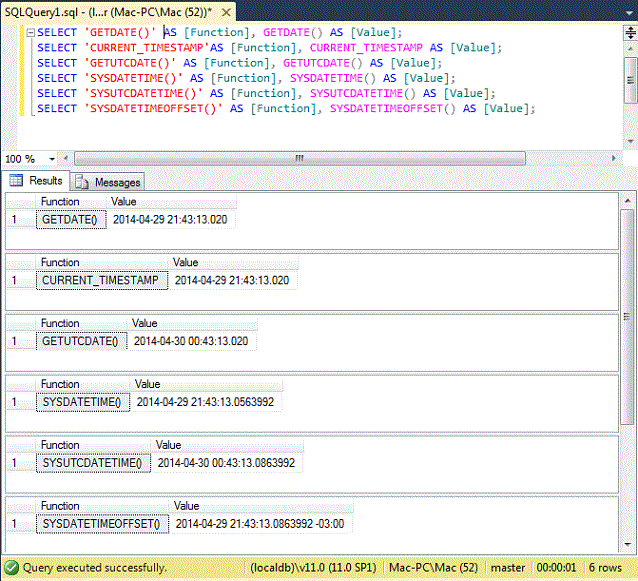This screenshot has height=581, width=638.
Task: Click the results pane scroll up arrow
Action: [628, 201]
